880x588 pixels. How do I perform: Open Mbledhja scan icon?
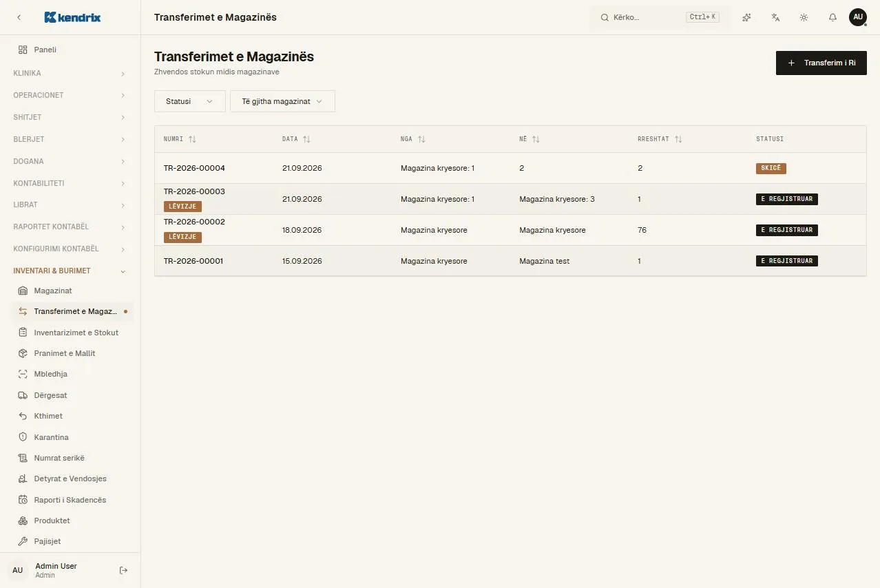pyautogui.click(x=23, y=374)
